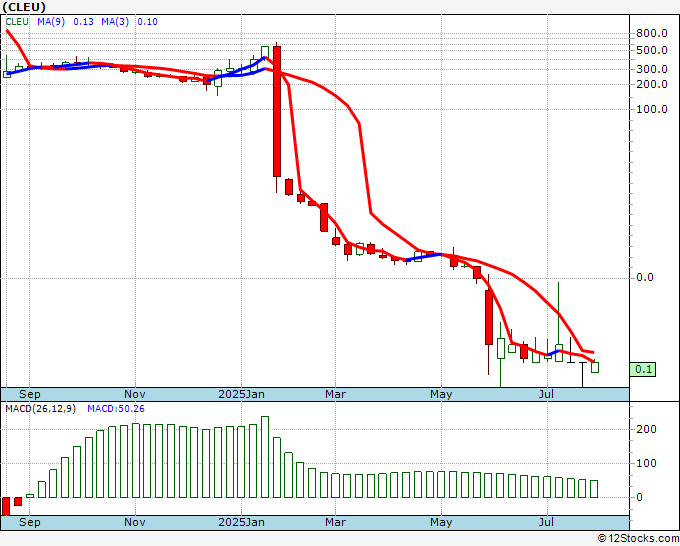Click the MACD(26,12,9) indicator label
Viewport: 680px width, 546px height.
40,409
